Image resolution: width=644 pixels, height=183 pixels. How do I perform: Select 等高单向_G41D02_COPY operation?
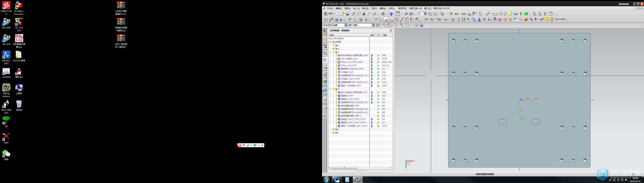352,69
